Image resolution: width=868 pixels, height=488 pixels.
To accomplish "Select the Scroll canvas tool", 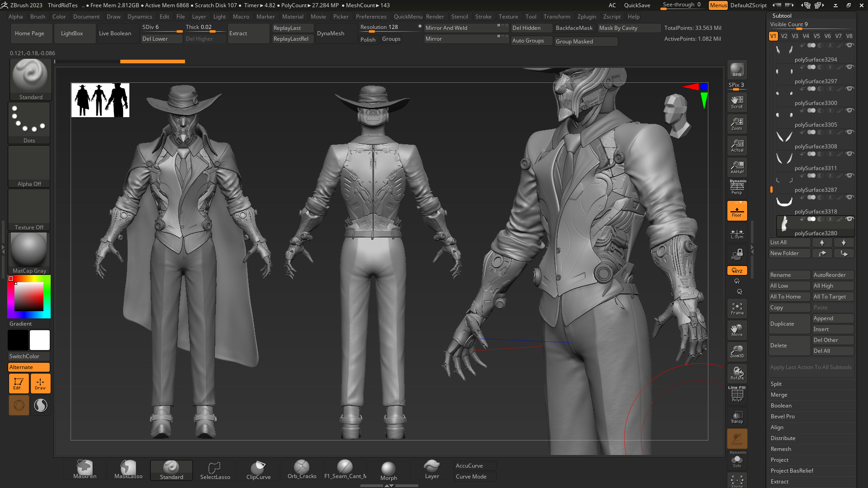I will tap(737, 102).
